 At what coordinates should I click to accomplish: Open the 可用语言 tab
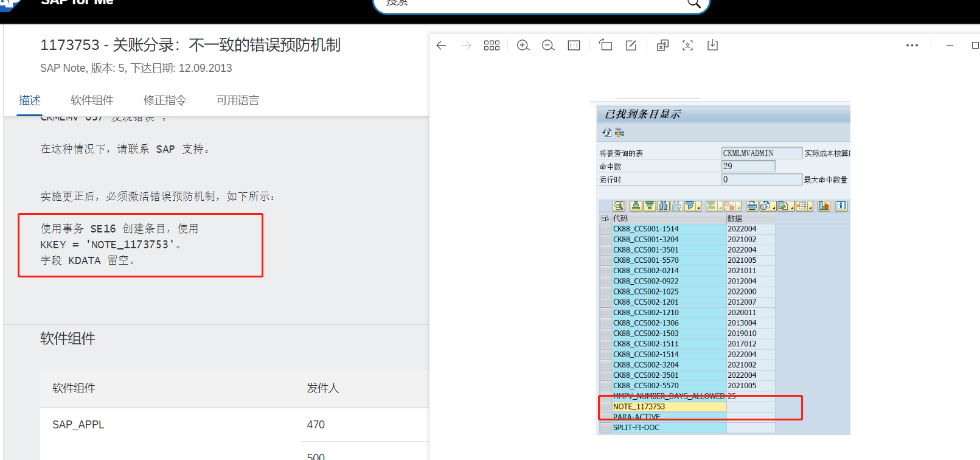238,100
